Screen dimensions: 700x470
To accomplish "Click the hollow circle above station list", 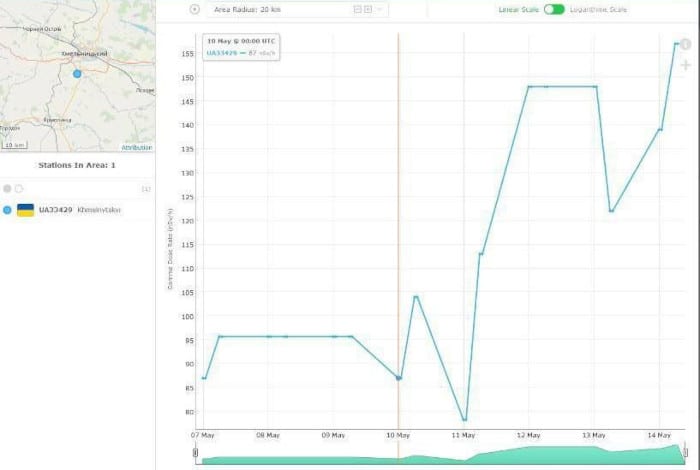I will [18, 188].
